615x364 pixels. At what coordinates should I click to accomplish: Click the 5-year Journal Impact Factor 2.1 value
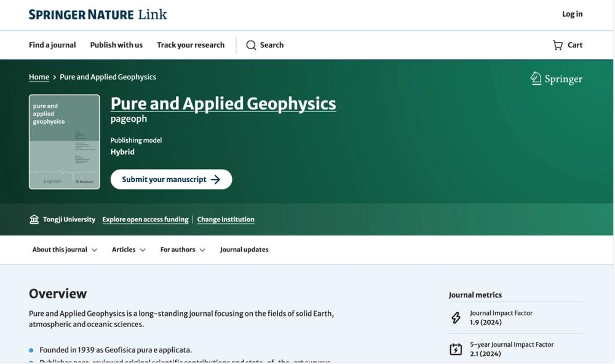click(x=485, y=354)
